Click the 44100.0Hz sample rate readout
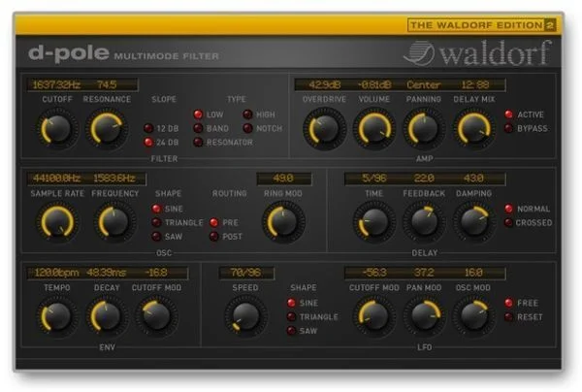The width and height of the screenshot is (582, 392). point(56,179)
